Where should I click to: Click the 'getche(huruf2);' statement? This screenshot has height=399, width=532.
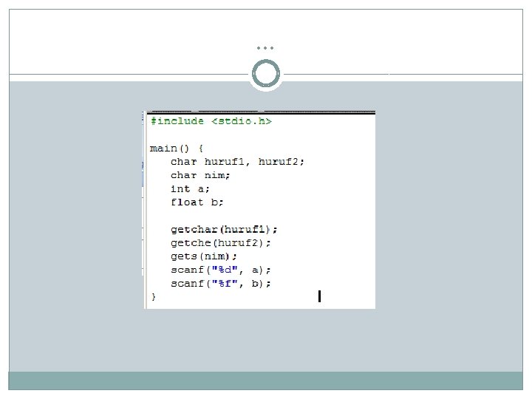coord(220,243)
